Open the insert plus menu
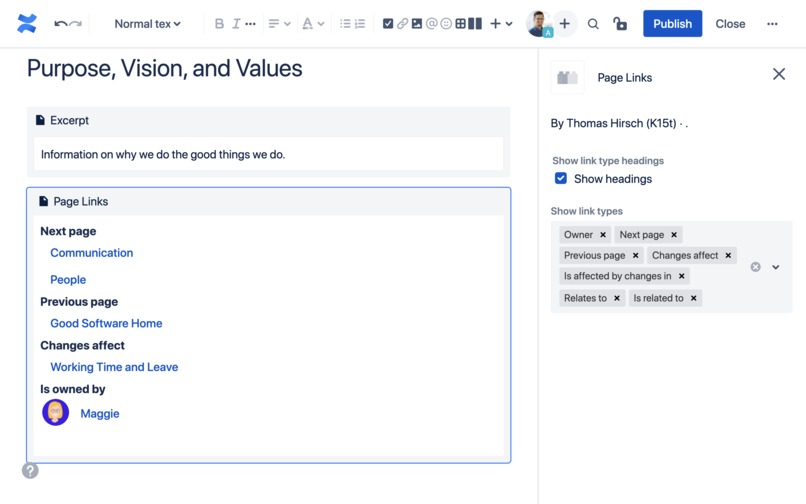Screen dimensions: 806x504 click(501, 24)
